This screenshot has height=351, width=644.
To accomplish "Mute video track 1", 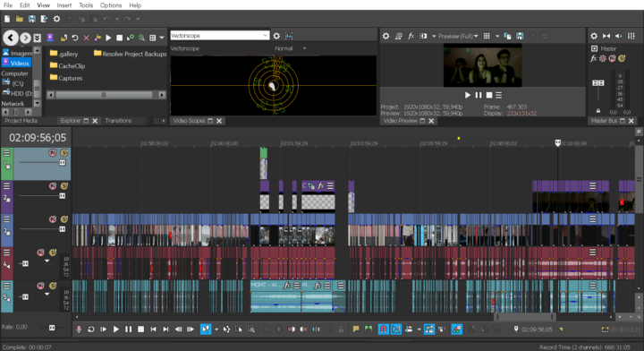I will pyautogui.click(x=53, y=153).
